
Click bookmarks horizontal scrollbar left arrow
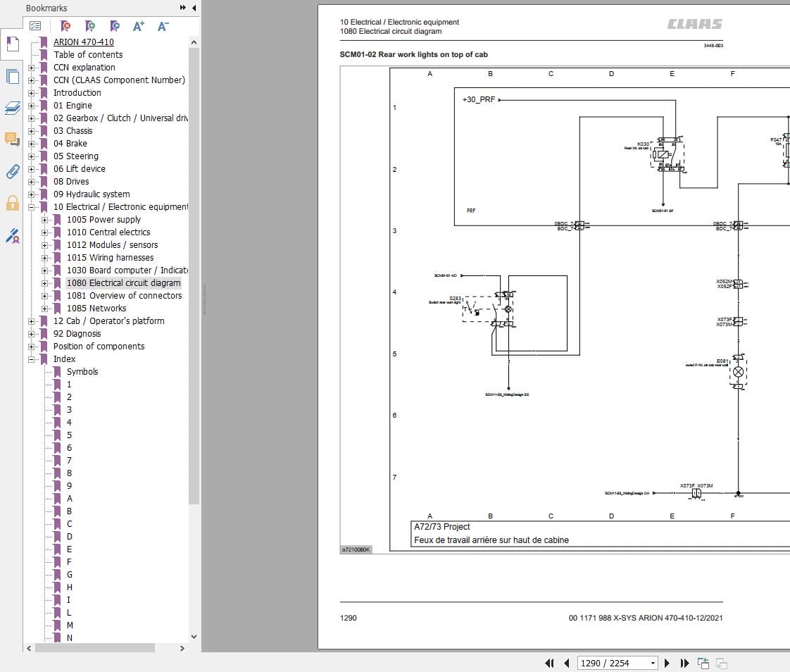point(29,648)
